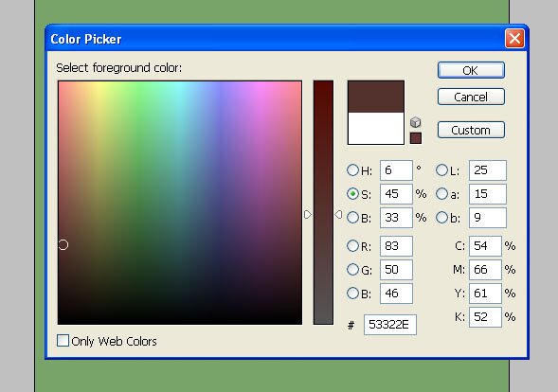Click the new color preview swatch

click(x=376, y=97)
